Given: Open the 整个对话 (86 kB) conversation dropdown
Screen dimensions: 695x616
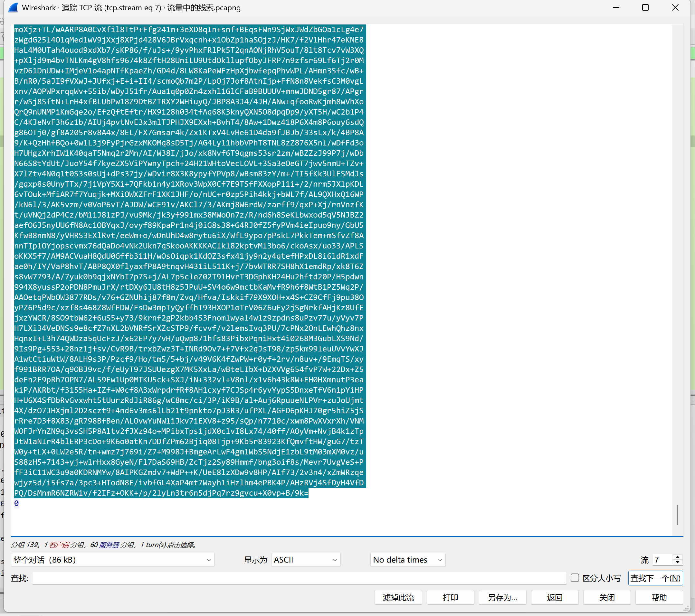Looking at the screenshot, I should pos(112,560).
